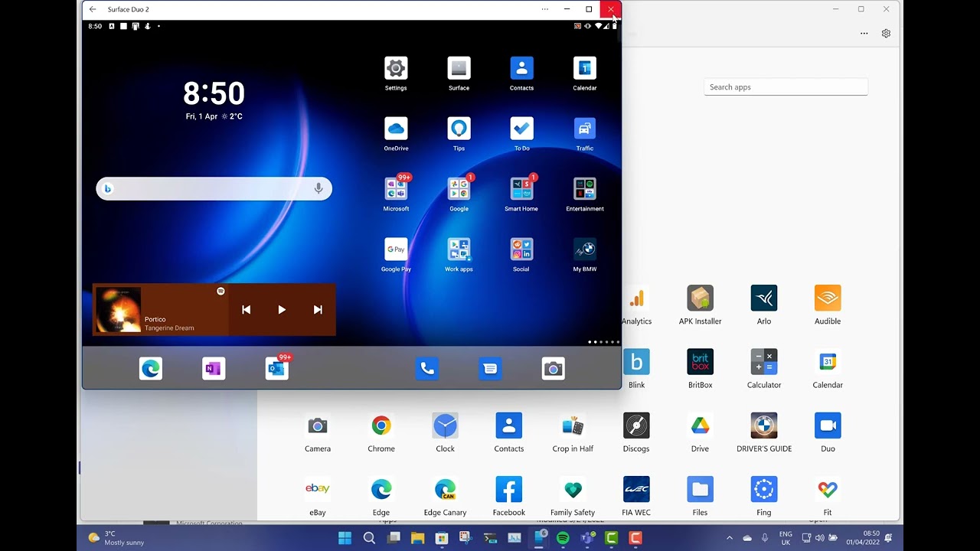
Task: Open Camera from the Duo dock
Action: [553, 369]
